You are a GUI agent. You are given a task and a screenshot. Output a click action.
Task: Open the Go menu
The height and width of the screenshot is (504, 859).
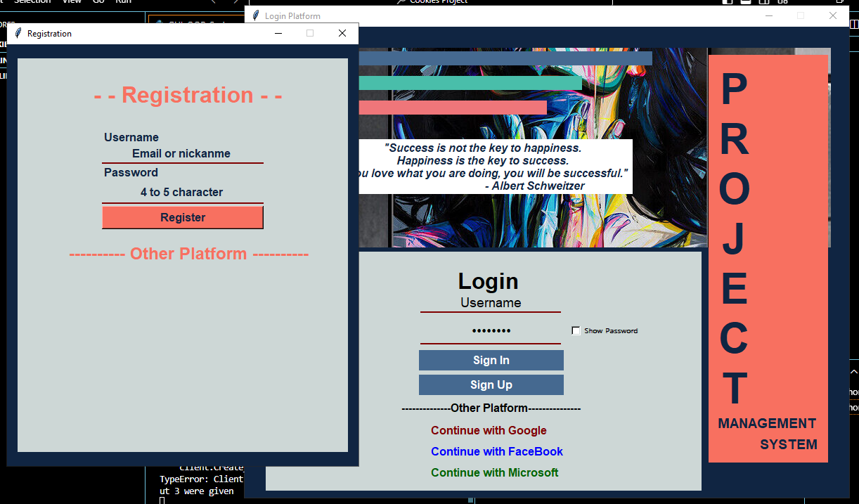point(98,1)
